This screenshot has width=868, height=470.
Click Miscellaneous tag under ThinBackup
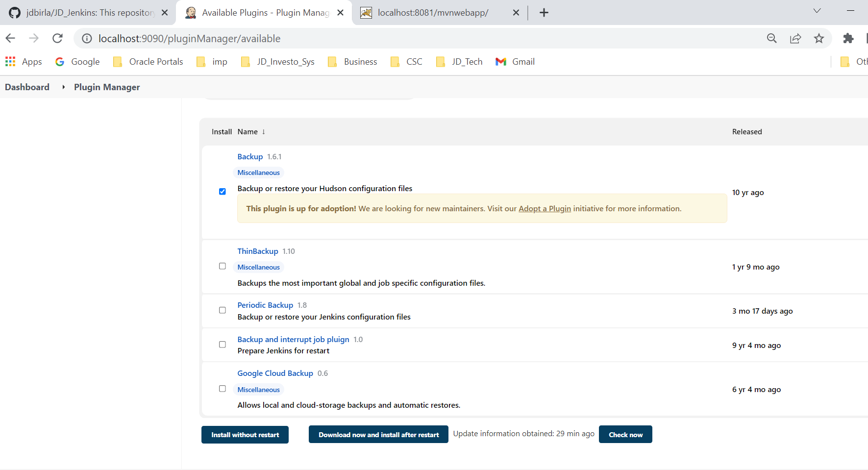click(x=258, y=267)
